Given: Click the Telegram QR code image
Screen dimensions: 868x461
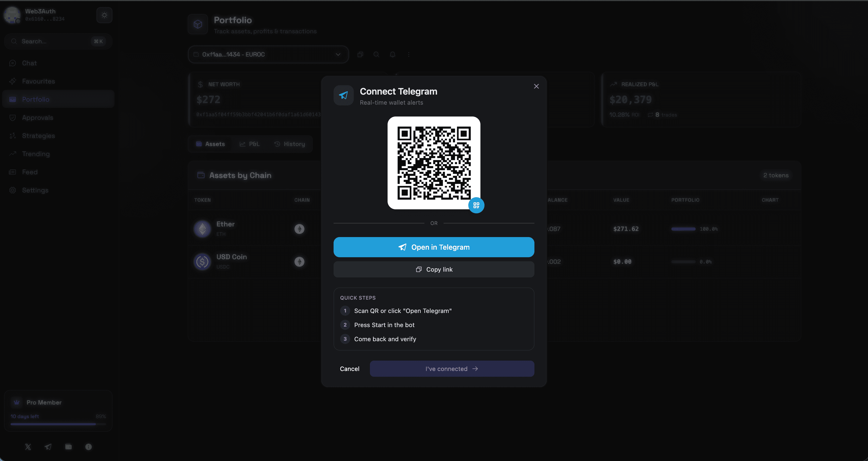Looking at the screenshot, I should click(x=434, y=163).
